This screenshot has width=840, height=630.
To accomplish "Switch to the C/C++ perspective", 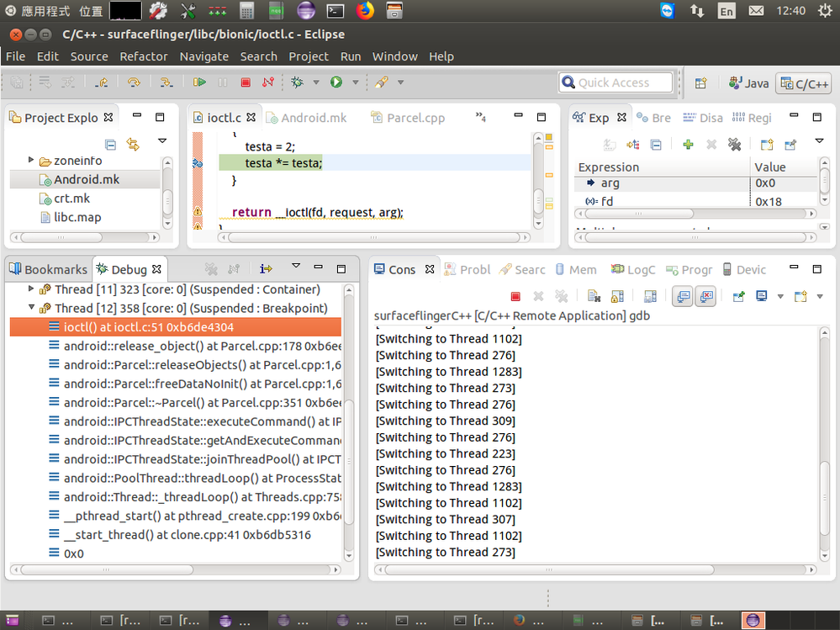I will (805, 83).
